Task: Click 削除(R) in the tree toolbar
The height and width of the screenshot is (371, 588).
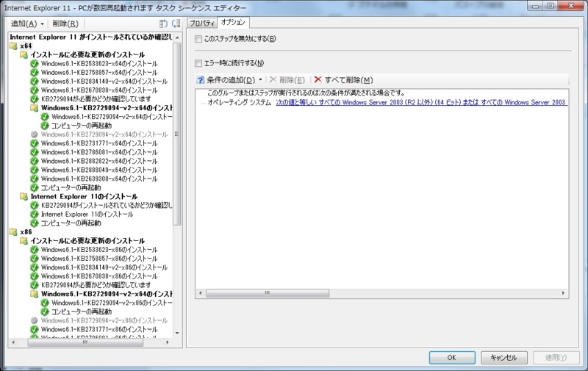Action: coord(65,24)
